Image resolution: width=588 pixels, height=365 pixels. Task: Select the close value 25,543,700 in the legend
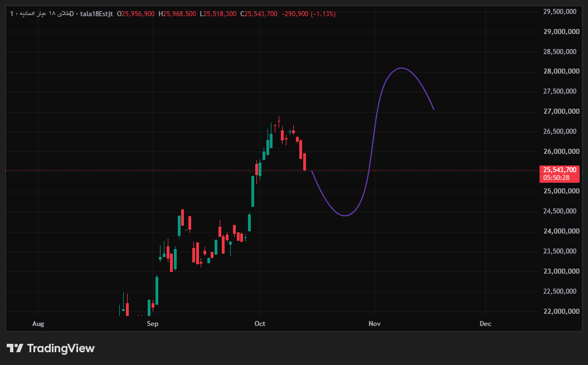coord(261,14)
